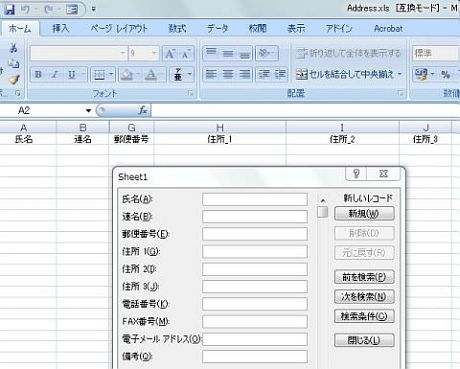Click the 郵便番号 input field in form

[x=255, y=234]
